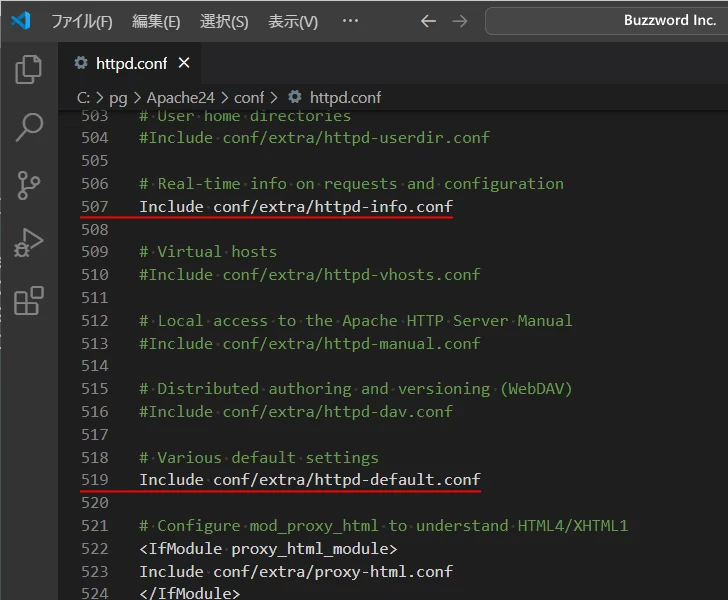
Task: Open the Explorer view in activity bar
Action: coord(29,69)
